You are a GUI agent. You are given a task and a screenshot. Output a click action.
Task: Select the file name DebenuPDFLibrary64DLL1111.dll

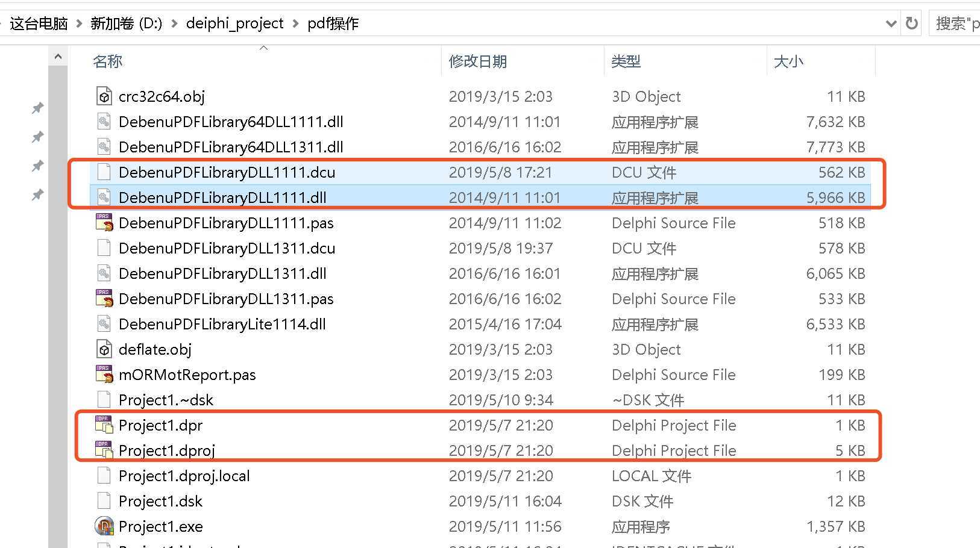click(231, 122)
